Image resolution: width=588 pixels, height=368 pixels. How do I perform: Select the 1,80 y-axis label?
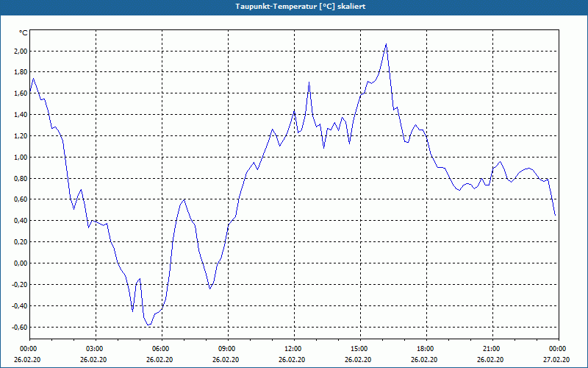21,72
